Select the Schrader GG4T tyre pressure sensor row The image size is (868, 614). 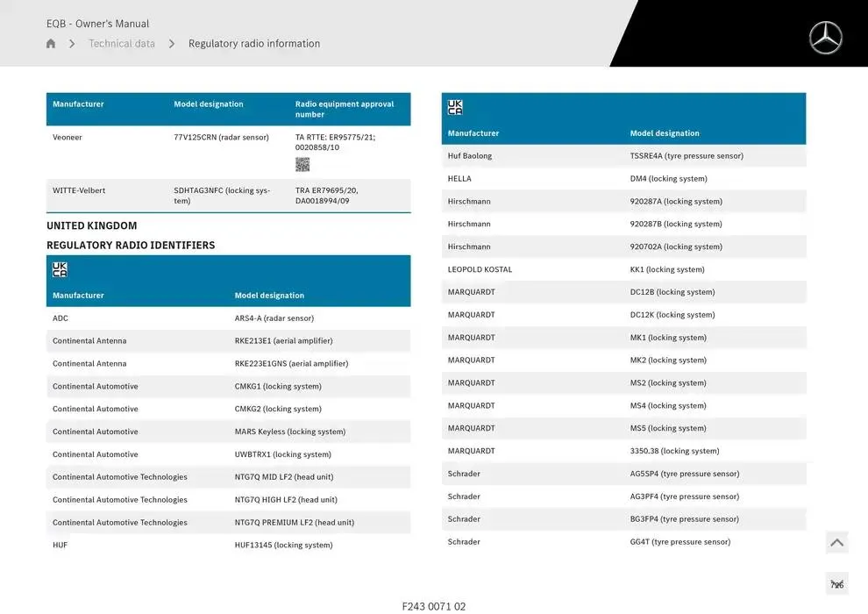pos(623,542)
